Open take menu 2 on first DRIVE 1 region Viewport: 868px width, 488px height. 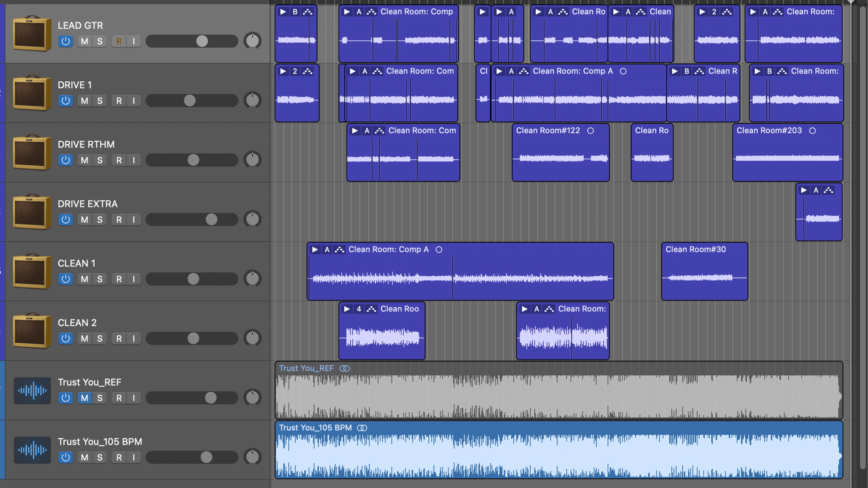pos(295,71)
